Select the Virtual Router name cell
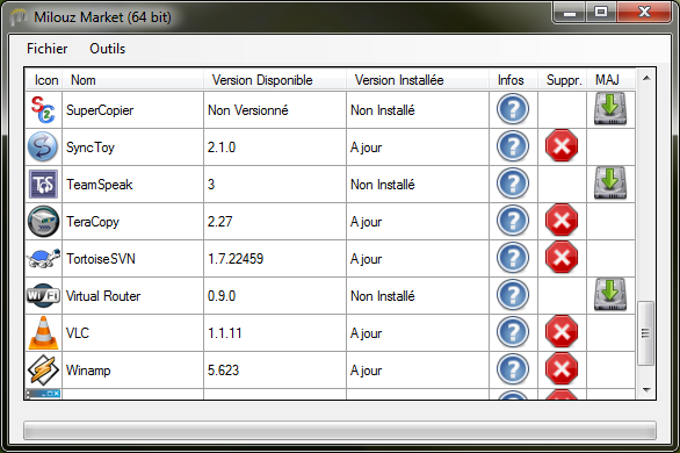 [x=133, y=296]
